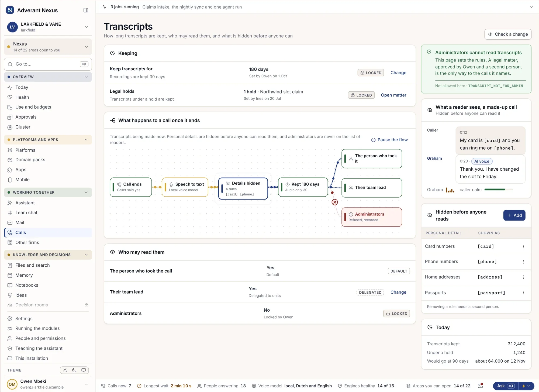Open Owen Mbeki account menu

pos(48,384)
